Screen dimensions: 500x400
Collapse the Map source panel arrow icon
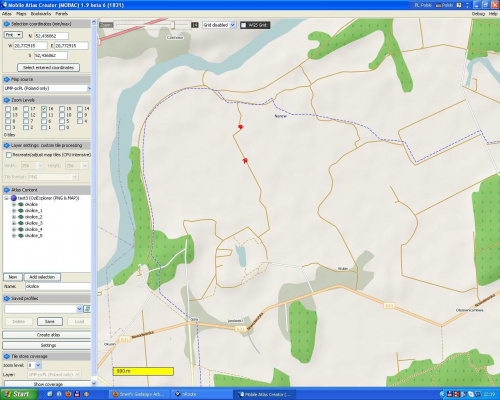[6, 79]
